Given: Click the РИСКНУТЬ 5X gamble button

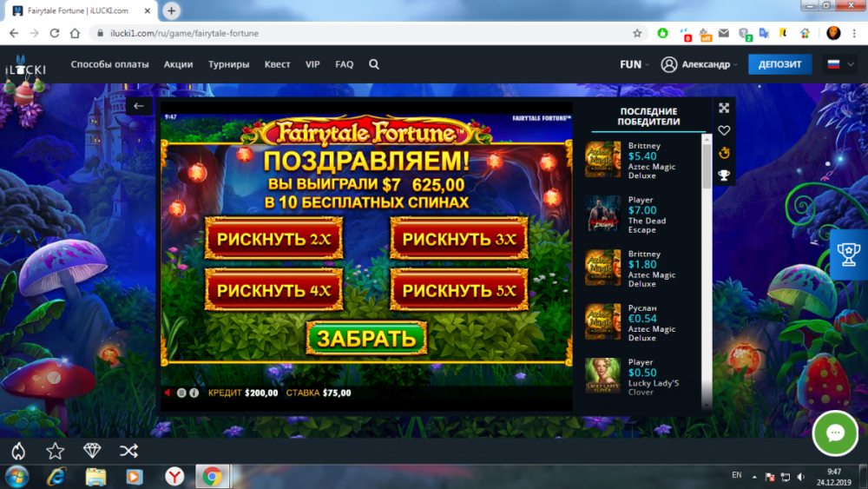Looking at the screenshot, I should tap(459, 290).
